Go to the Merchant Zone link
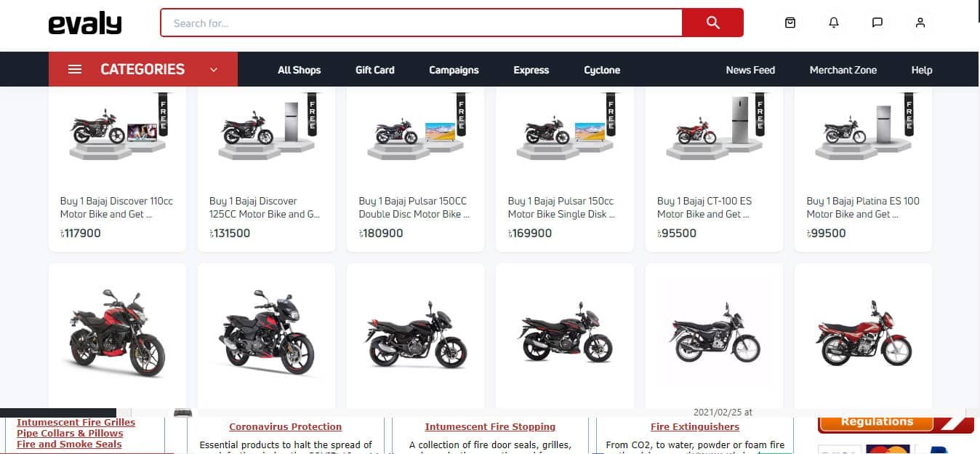The width and height of the screenshot is (980, 454). point(843,70)
